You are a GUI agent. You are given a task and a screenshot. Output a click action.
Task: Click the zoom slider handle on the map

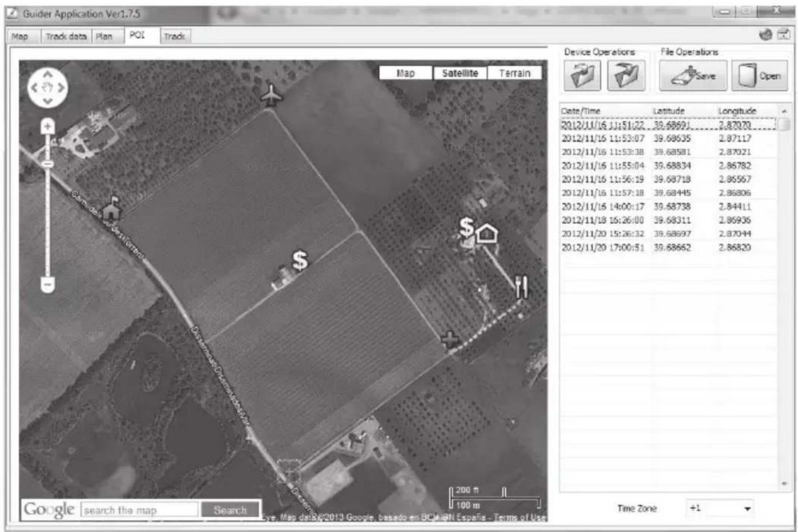(48, 164)
